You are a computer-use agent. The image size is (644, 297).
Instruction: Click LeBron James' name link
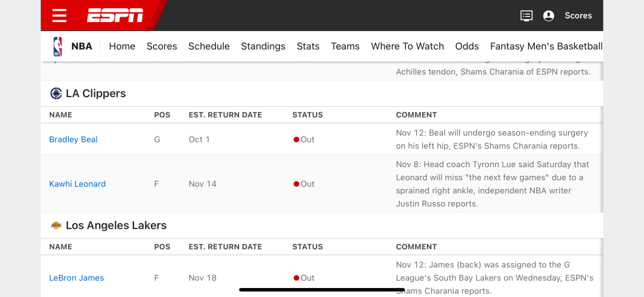76,278
